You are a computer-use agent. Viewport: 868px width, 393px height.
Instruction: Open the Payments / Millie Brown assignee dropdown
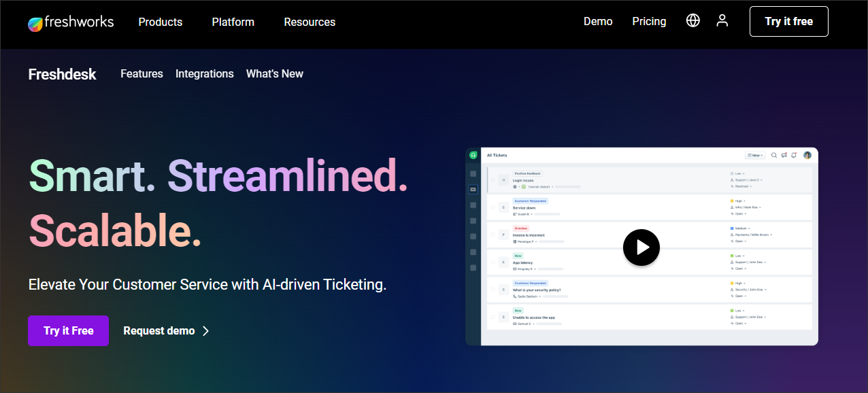(x=752, y=235)
